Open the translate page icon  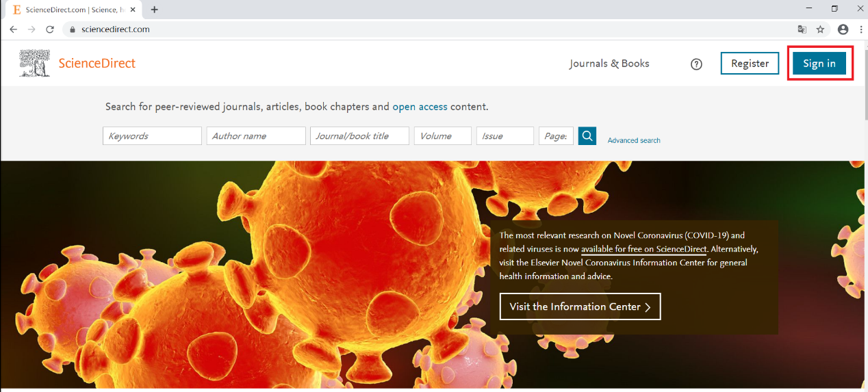click(x=802, y=29)
